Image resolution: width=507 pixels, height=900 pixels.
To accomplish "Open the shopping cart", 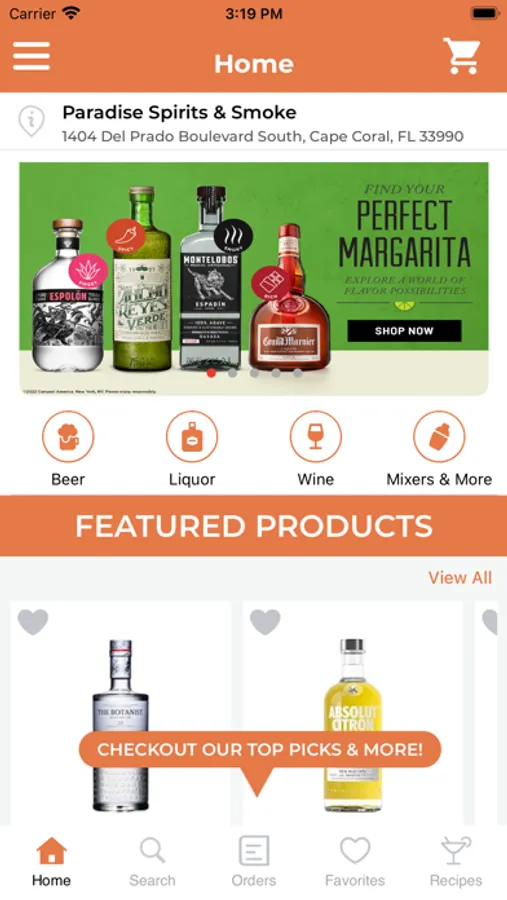I will click(461, 56).
